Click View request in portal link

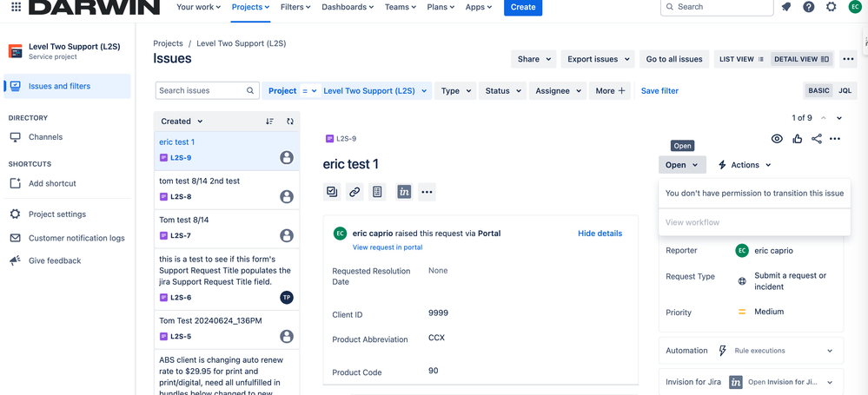click(x=388, y=247)
